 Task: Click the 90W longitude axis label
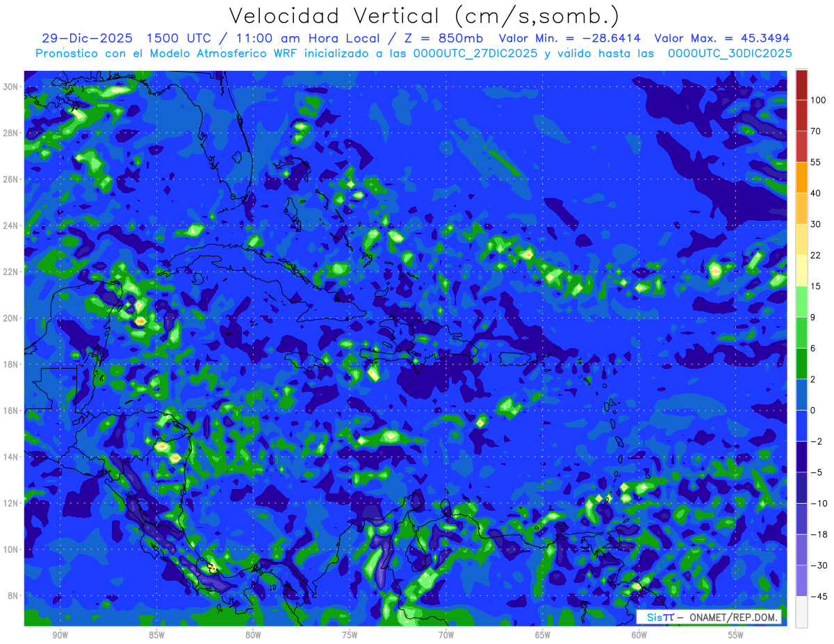tap(60, 635)
